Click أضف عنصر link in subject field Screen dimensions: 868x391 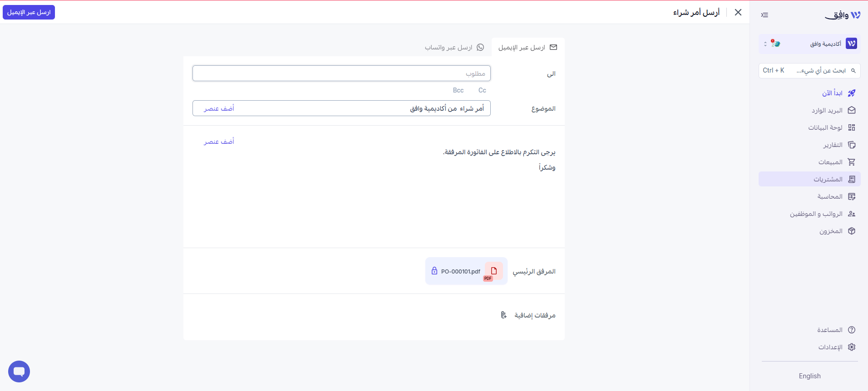(219, 108)
